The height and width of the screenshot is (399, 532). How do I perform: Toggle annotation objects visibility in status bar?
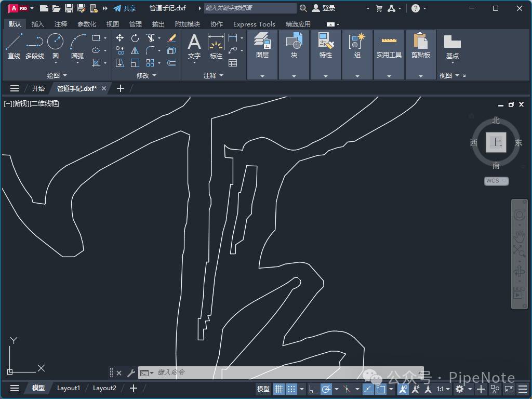click(x=403, y=389)
